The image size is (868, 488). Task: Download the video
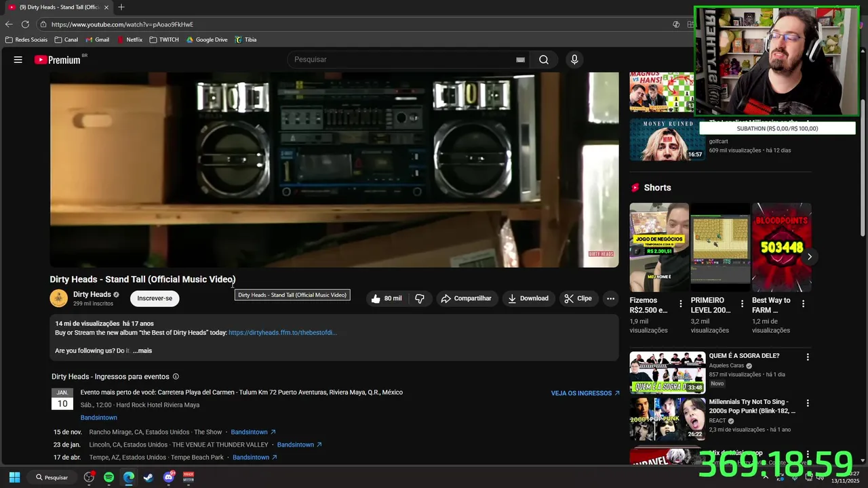tap(528, 298)
